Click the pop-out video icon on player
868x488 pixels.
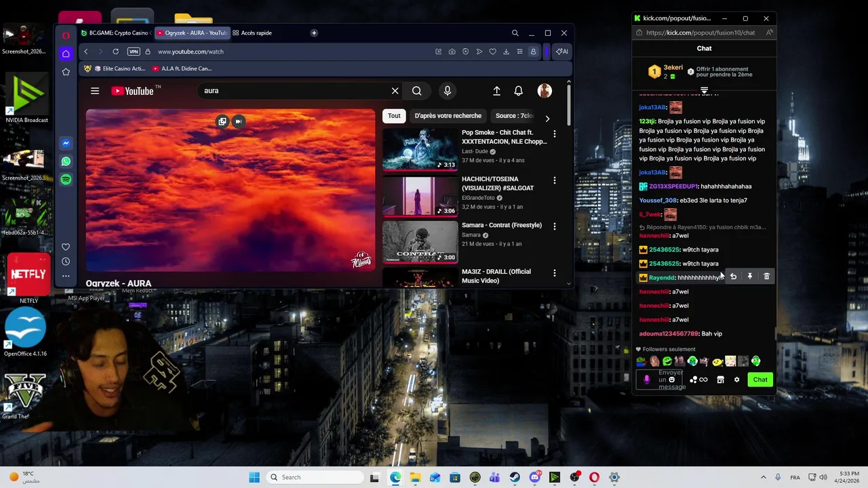[222, 121]
